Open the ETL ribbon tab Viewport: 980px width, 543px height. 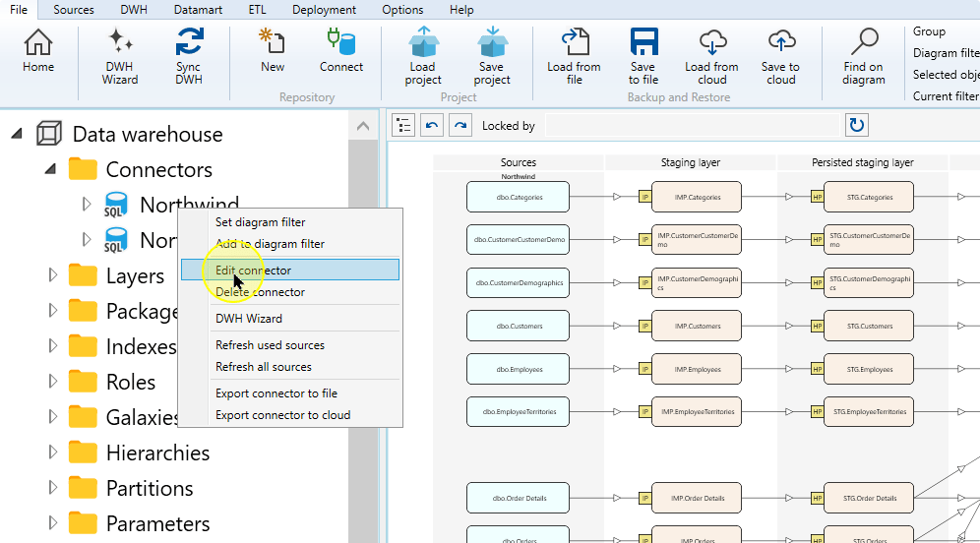tap(257, 10)
